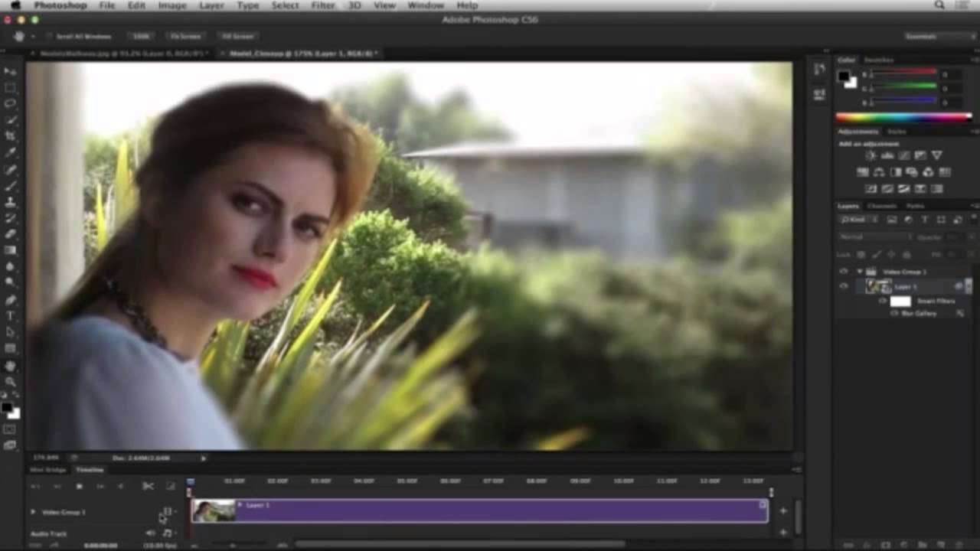Toggle visibility of Layer 1
The height and width of the screenshot is (551, 980).
(844, 286)
